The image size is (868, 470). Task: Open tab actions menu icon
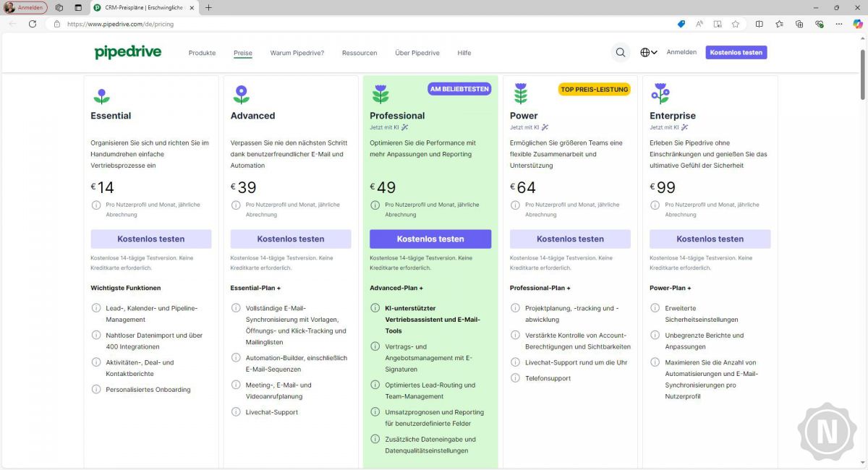pyautogui.click(x=78, y=7)
